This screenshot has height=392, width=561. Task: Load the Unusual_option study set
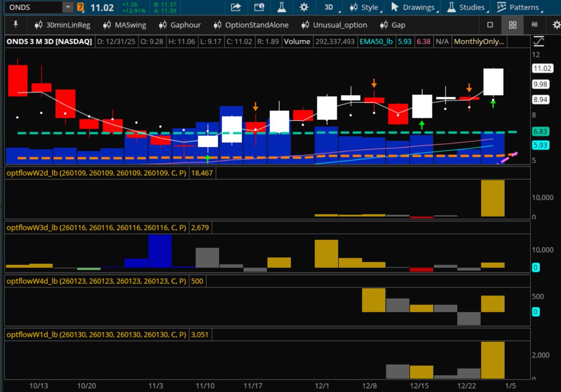334,25
